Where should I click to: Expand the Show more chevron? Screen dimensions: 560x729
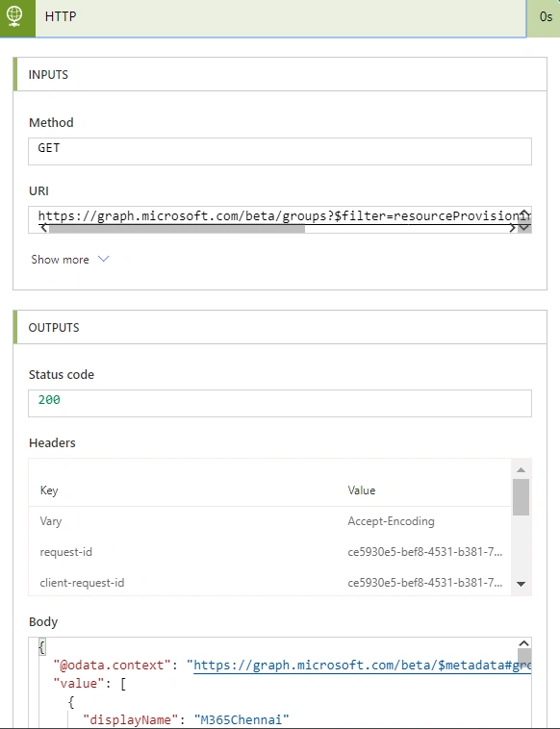pos(103,259)
